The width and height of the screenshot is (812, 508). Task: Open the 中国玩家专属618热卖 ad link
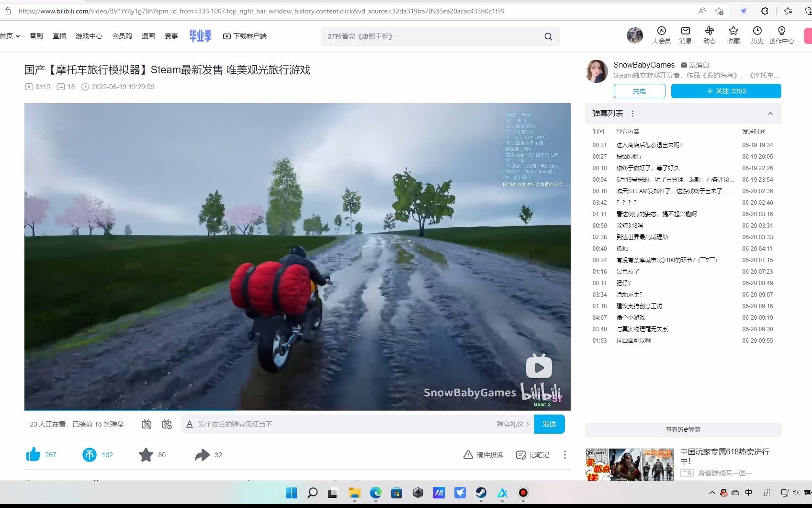(x=725, y=456)
